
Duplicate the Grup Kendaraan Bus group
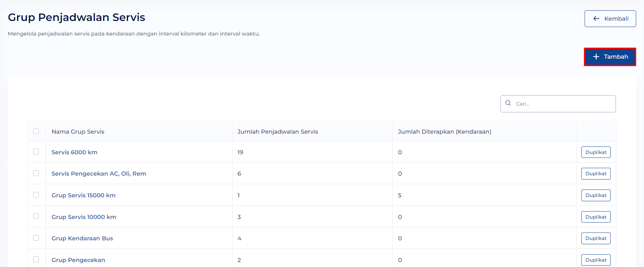[x=596, y=238]
